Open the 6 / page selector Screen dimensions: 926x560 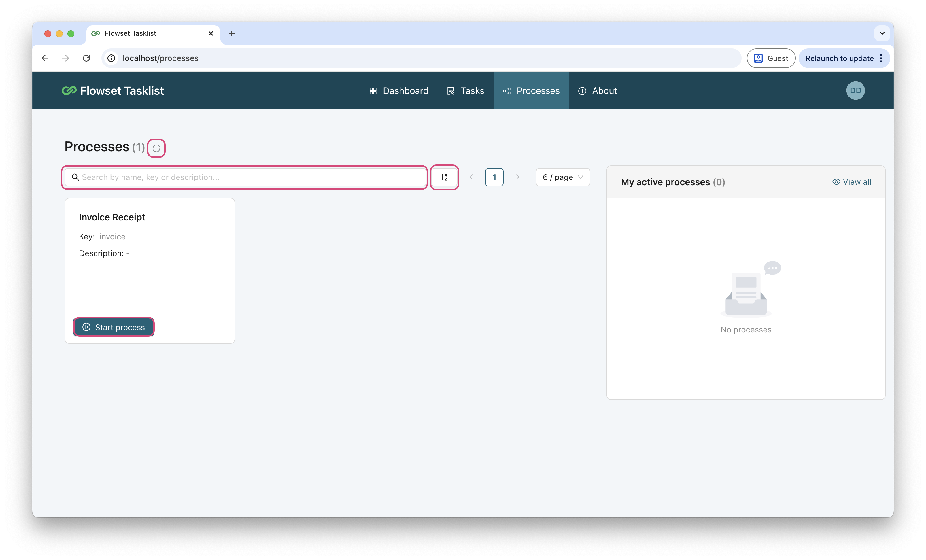(563, 177)
